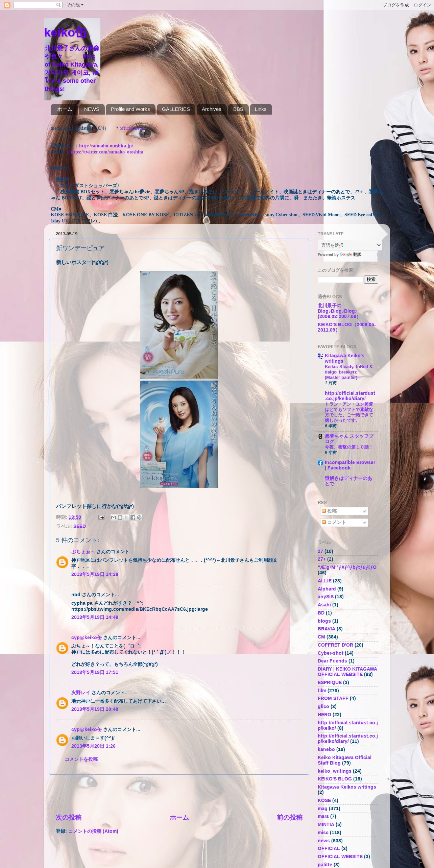Image resolution: width=434 pixels, height=868 pixels.
Task: Click favicon beside 悪夢ちゃん スタッフブログ
Action: (x=320, y=436)
